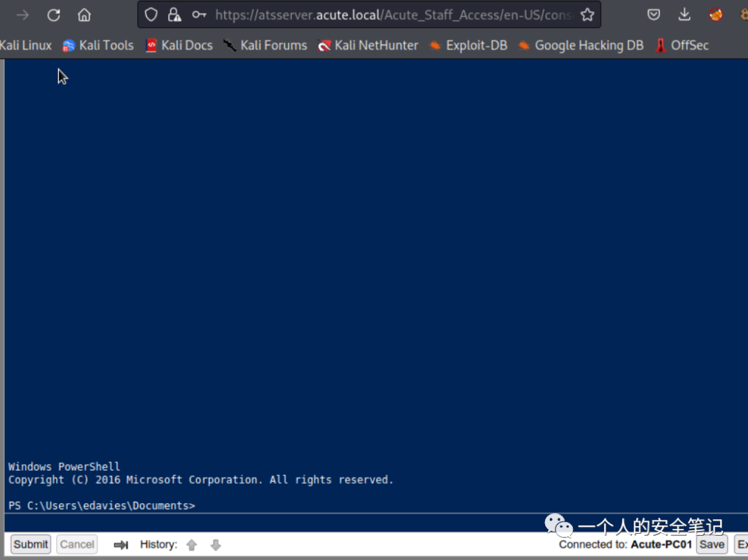Open the Exploit-DB bookmark

[x=468, y=46]
